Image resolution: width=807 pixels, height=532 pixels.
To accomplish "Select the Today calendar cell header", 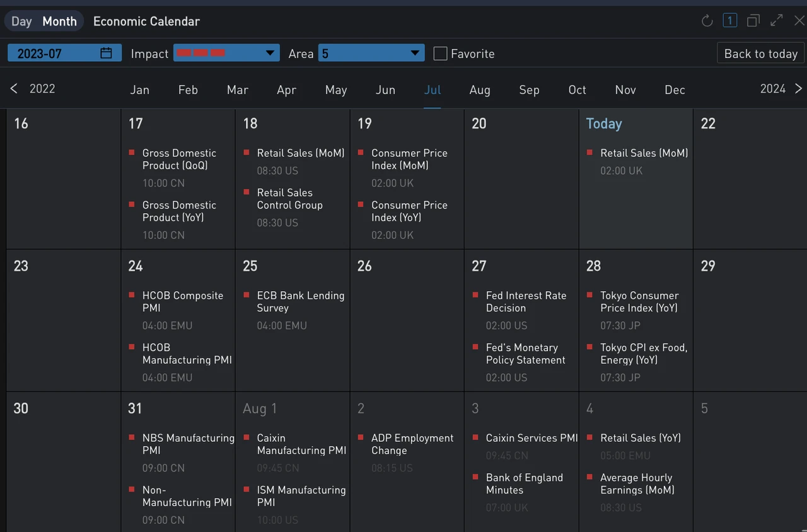I will 603,124.
